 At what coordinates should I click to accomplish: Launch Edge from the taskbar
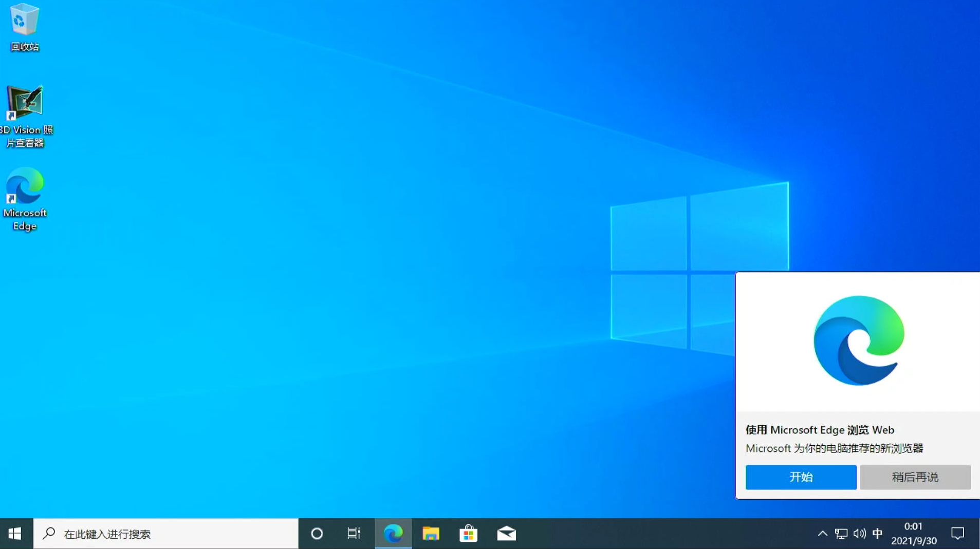[392, 534]
